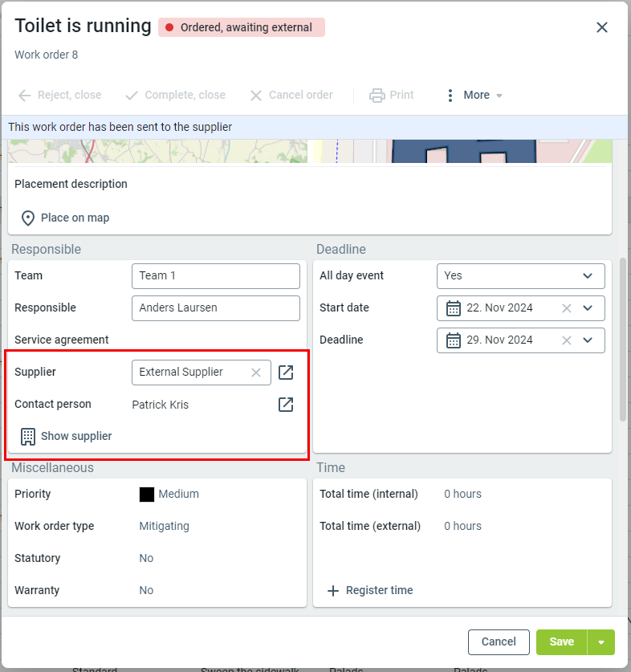Save the work order
This screenshot has height=672, width=631.
pos(561,642)
